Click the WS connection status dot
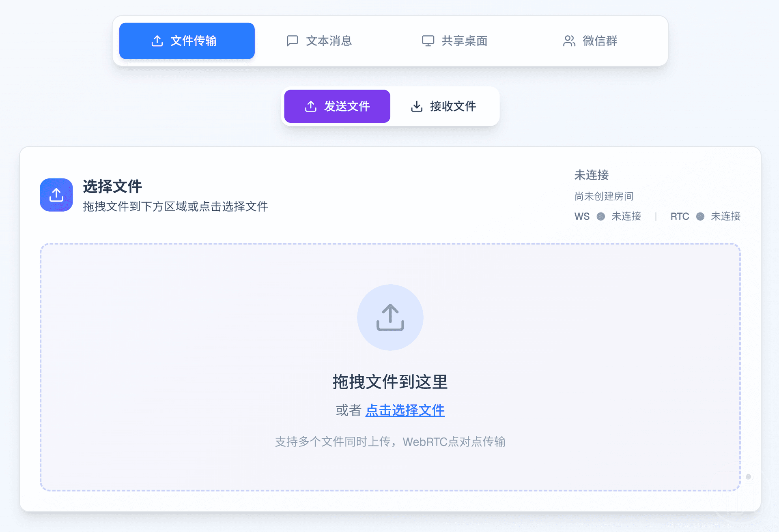779x532 pixels. pyautogui.click(x=601, y=217)
